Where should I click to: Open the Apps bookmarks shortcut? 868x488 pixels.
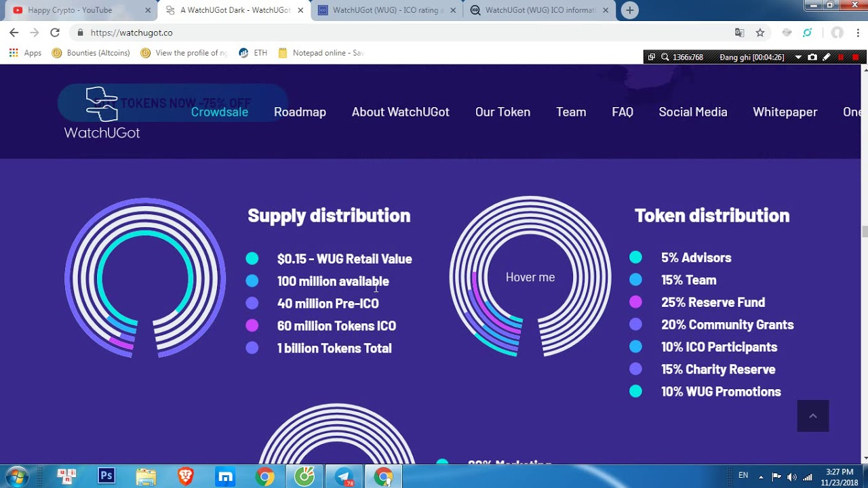(x=25, y=53)
